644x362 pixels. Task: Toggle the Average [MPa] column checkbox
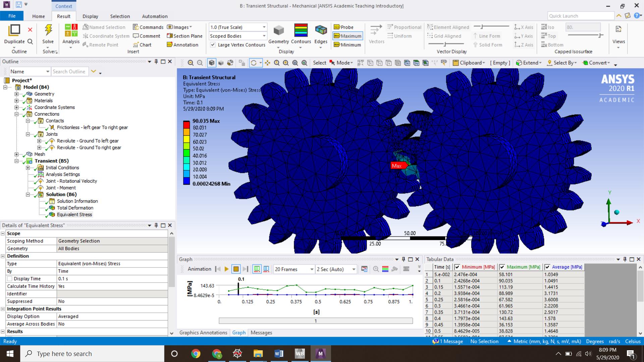548,267
